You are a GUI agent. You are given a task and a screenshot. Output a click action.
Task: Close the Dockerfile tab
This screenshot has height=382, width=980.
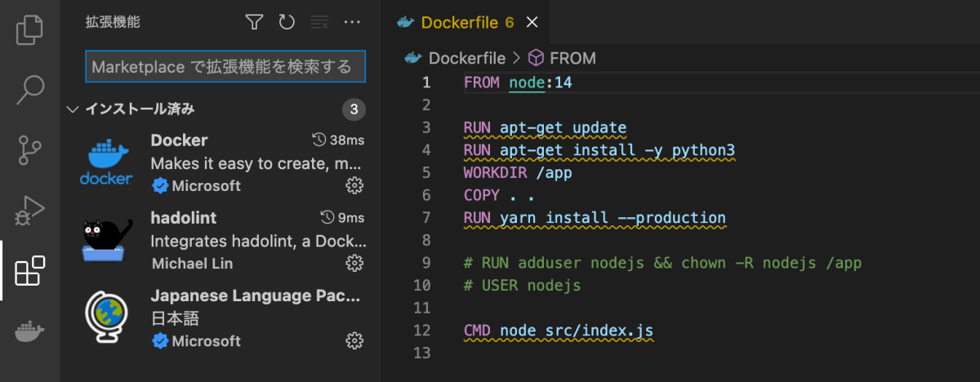(532, 22)
